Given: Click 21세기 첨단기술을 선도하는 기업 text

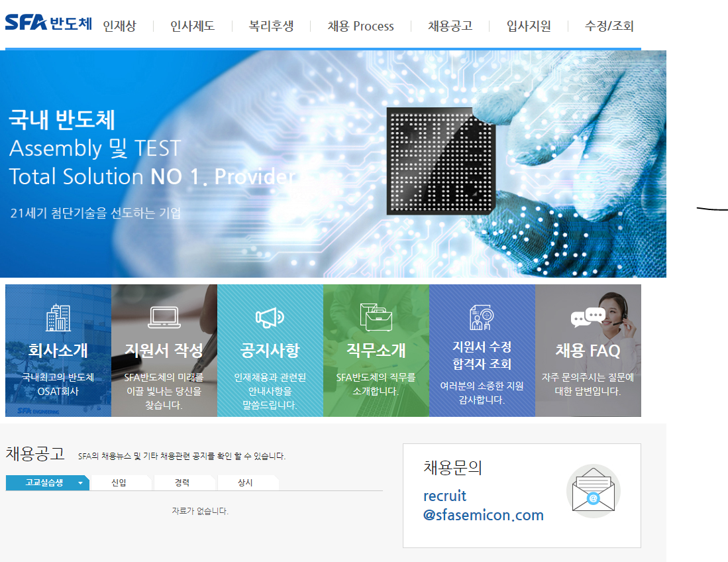Looking at the screenshot, I should 95,213.
